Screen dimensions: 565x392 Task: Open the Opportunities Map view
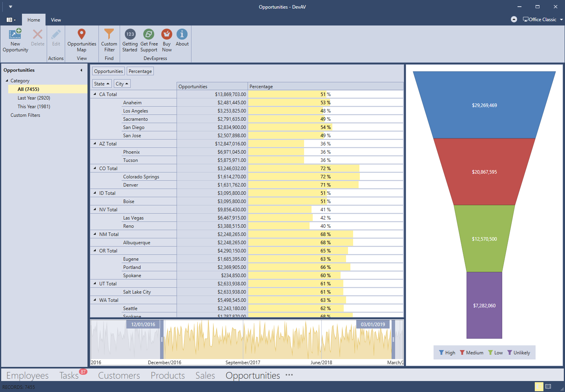pos(82,34)
